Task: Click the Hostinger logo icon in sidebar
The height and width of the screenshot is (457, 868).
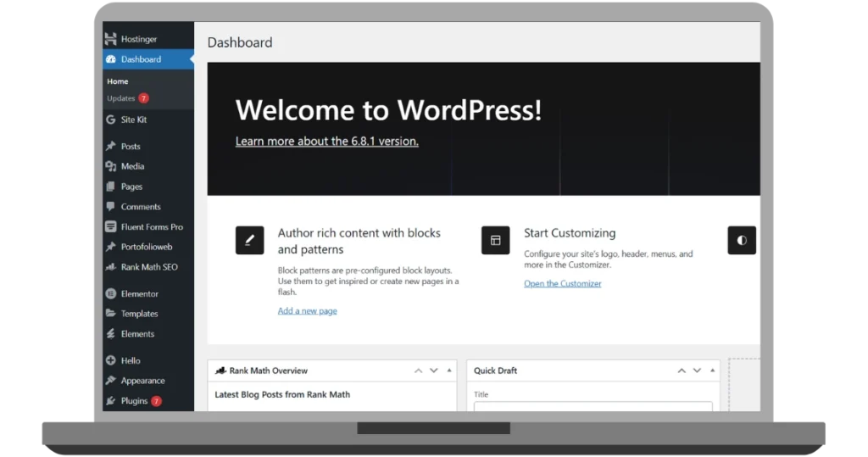Action: pos(111,39)
